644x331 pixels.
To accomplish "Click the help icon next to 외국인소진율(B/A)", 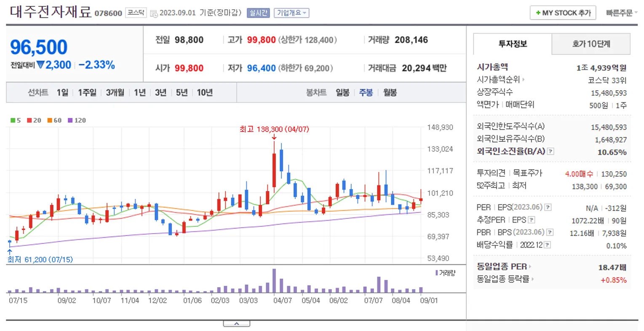I will point(550,151).
